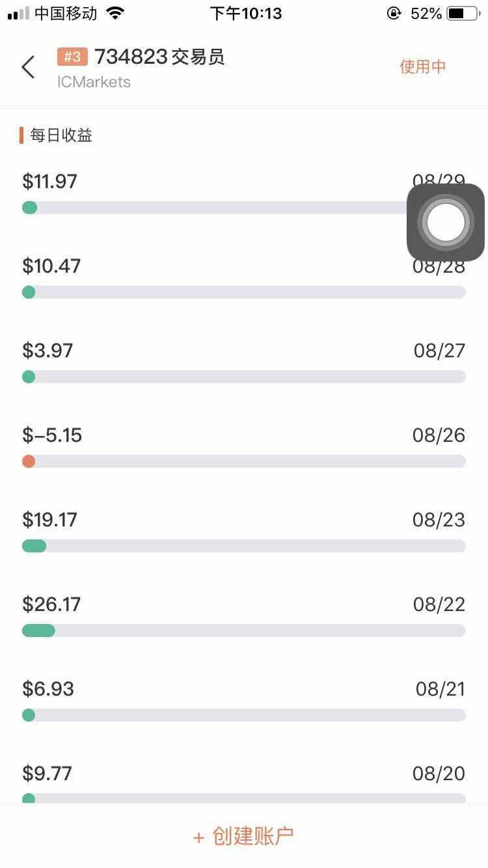Select the $3.97 daily profit entry
Viewport: 488px width, 868px height.
click(x=48, y=351)
